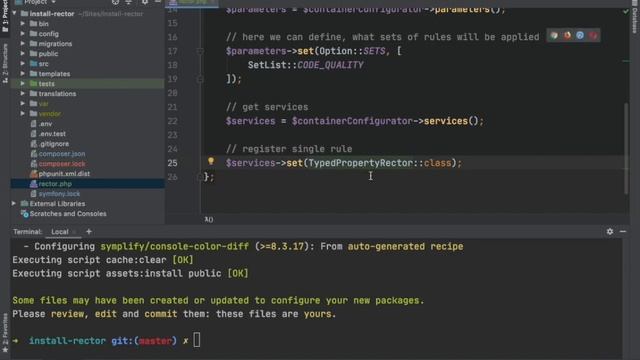Viewport: 640px width, 360px height.
Task: Click symplify/console-color-diff in terminal output
Action: [x=175, y=247]
